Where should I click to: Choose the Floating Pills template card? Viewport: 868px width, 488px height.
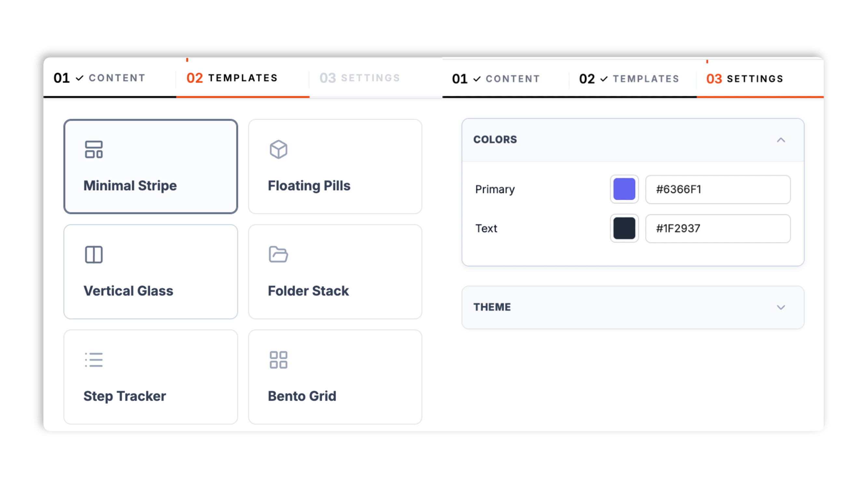335,166
